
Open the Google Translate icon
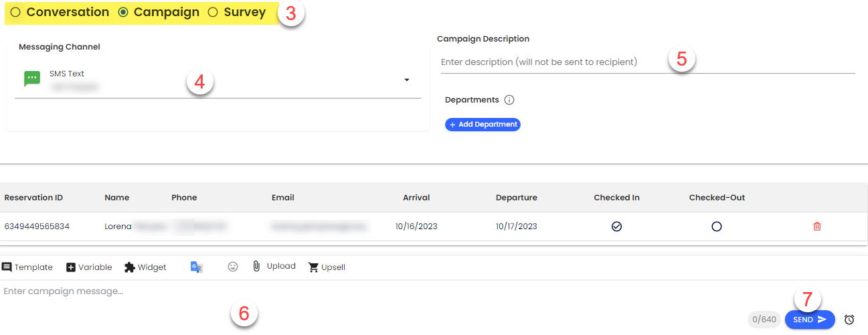pyautogui.click(x=196, y=267)
